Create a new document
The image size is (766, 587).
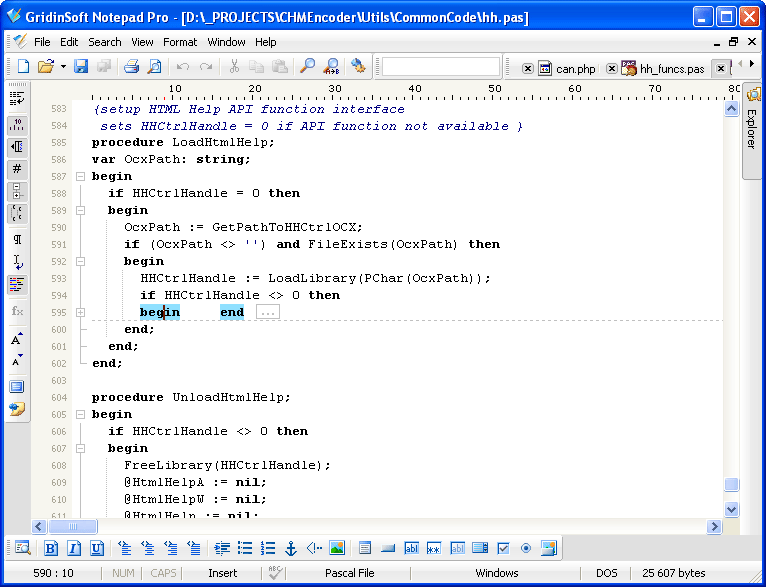[x=23, y=66]
